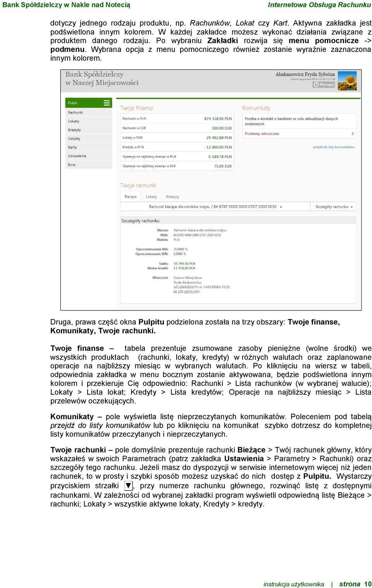This screenshot has height=588, width=372.
Task: Open the Lokaty sidebar item
Action: pyautogui.click(x=89, y=121)
